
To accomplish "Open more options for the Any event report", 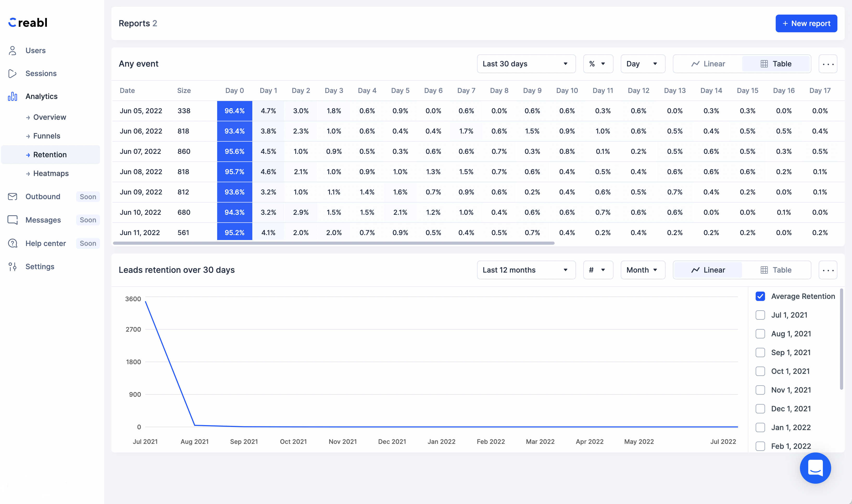I will 828,64.
